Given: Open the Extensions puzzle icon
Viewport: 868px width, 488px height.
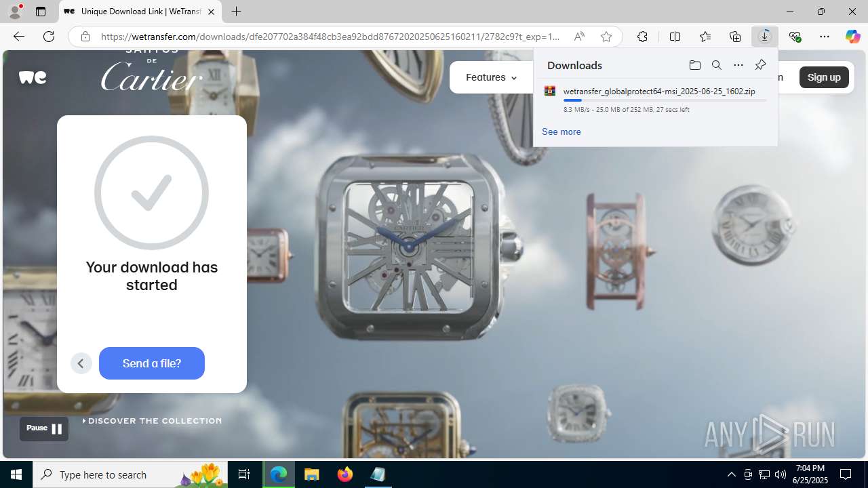Looking at the screenshot, I should tap(642, 37).
